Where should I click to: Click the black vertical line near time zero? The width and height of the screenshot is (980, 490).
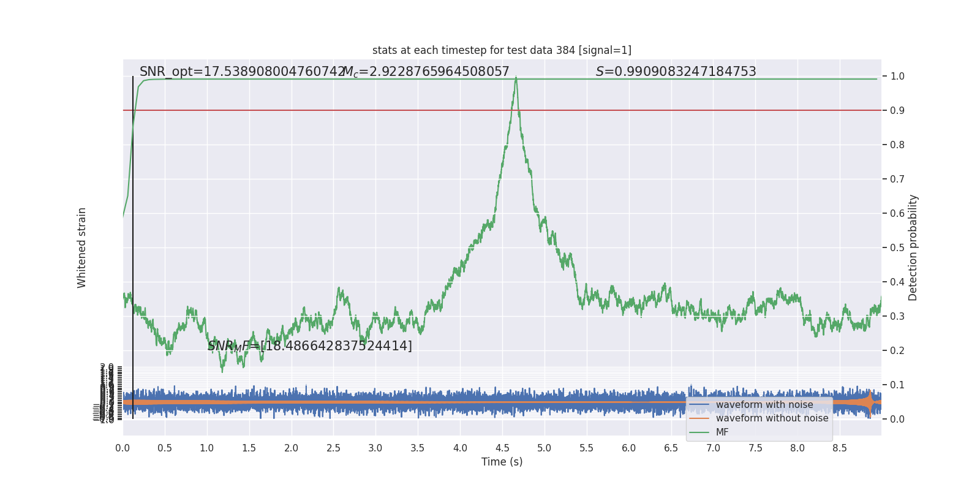[x=133, y=247]
